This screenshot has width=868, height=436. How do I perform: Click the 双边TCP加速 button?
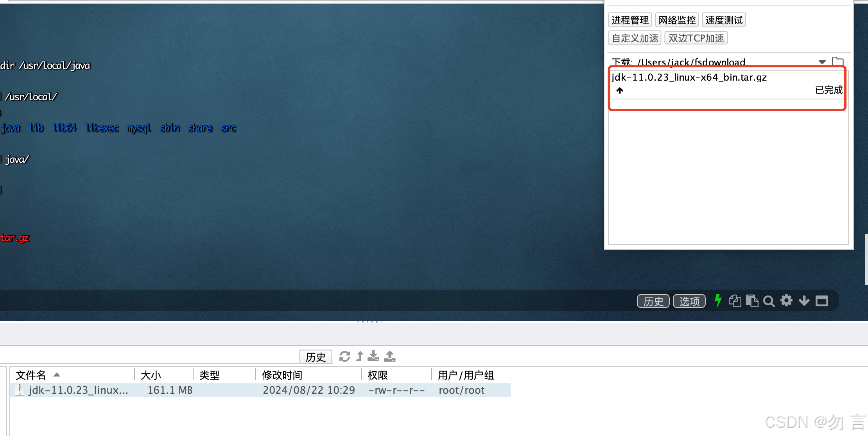click(696, 38)
